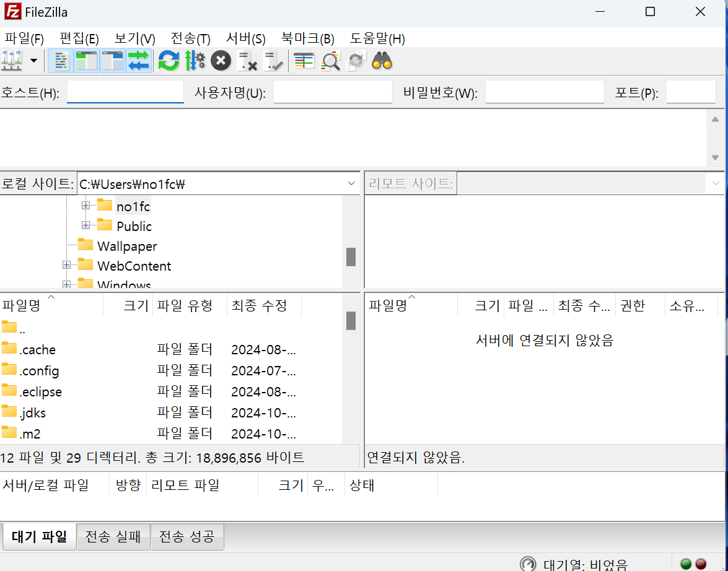The image size is (728, 571).
Task: Focus the 비밀번호(W) input field
Action: pyautogui.click(x=545, y=92)
